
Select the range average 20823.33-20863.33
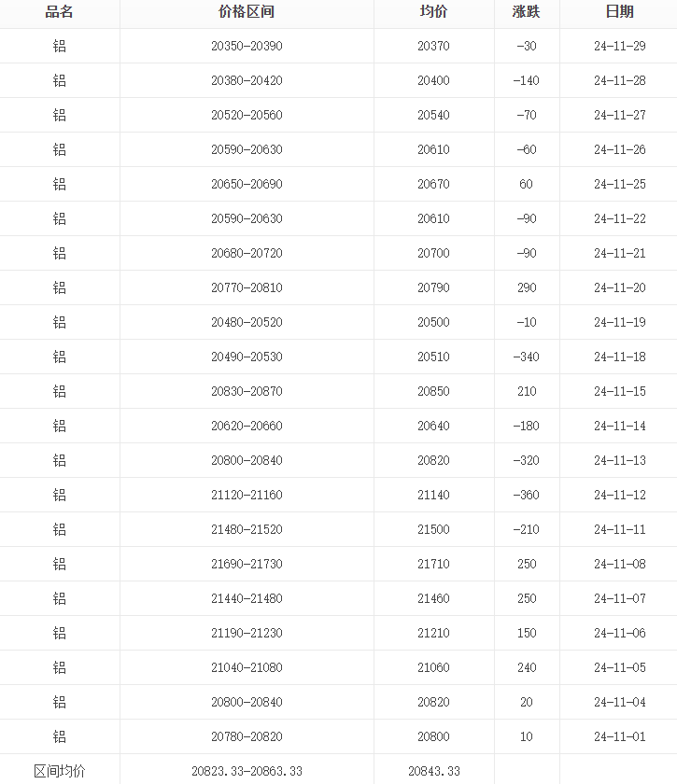(x=247, y=771)
